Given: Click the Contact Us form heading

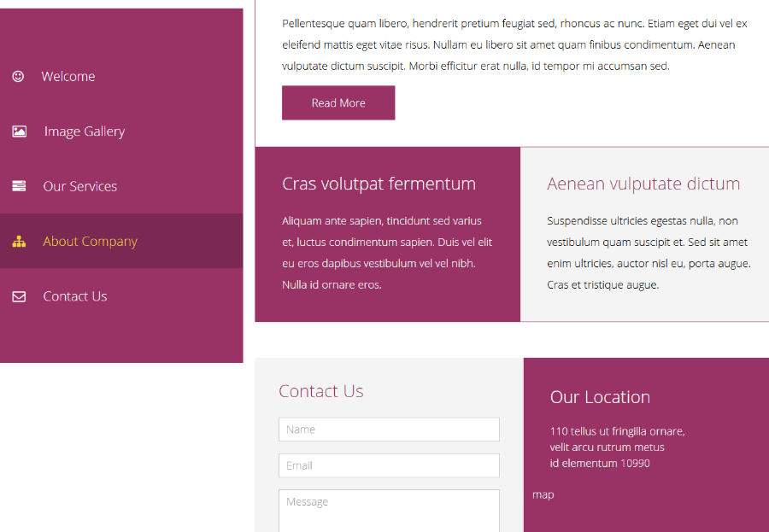Looking at the screenshot, I should pos(321,391).
